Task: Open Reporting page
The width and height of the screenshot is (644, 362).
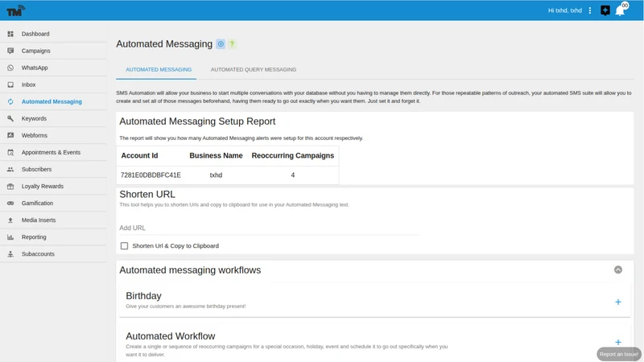Action: pyautogui.click(x=34, y=237)
